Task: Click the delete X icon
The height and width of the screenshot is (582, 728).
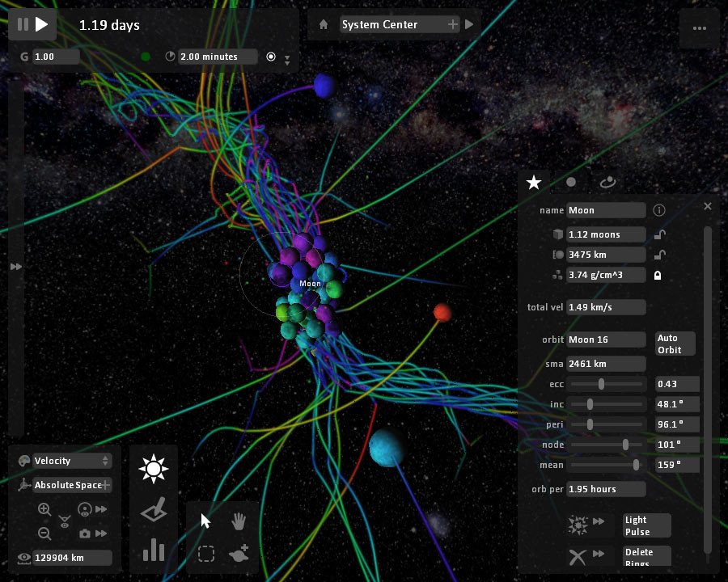Action: pos(577,557)
